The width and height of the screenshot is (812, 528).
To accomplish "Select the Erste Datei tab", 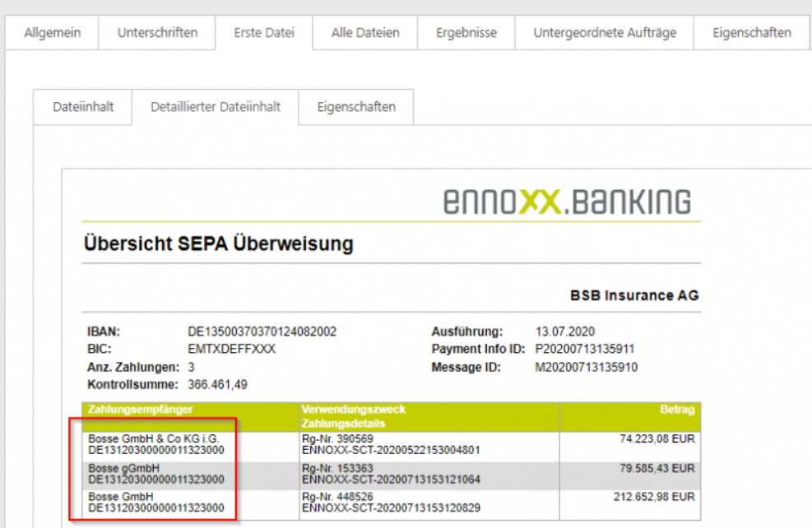I will click(263, 33).
